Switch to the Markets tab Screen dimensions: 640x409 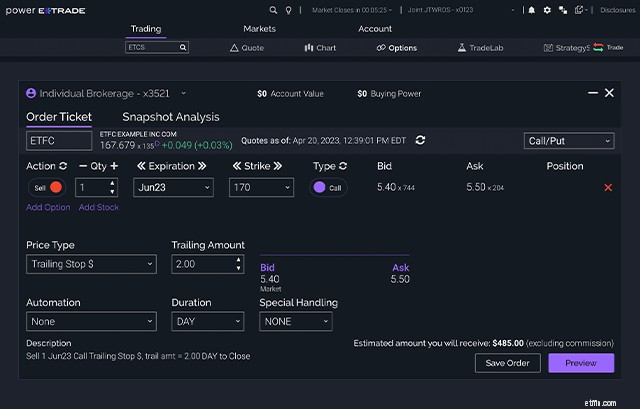259,29
